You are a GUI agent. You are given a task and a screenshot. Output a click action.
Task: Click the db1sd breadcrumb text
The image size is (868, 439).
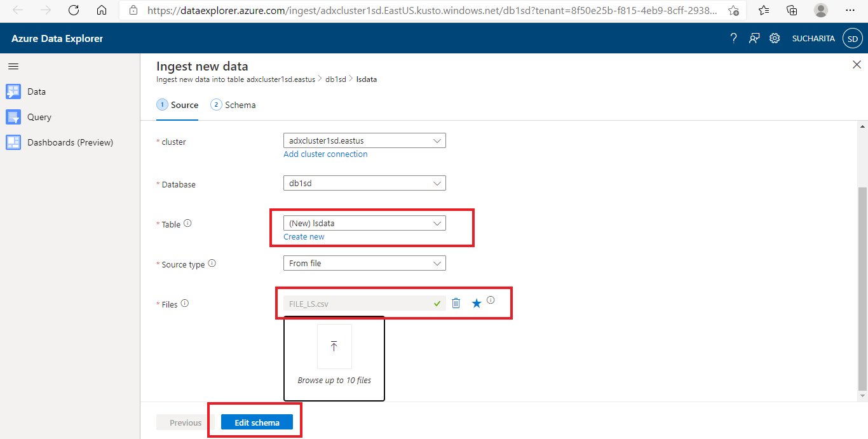click(336, 79)
